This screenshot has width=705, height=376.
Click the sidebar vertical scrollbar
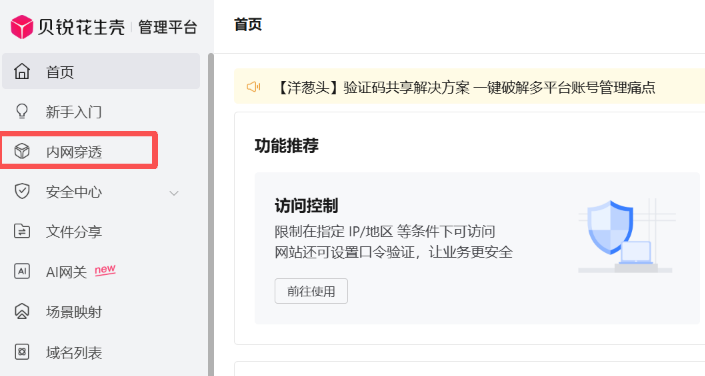point(210,214)
